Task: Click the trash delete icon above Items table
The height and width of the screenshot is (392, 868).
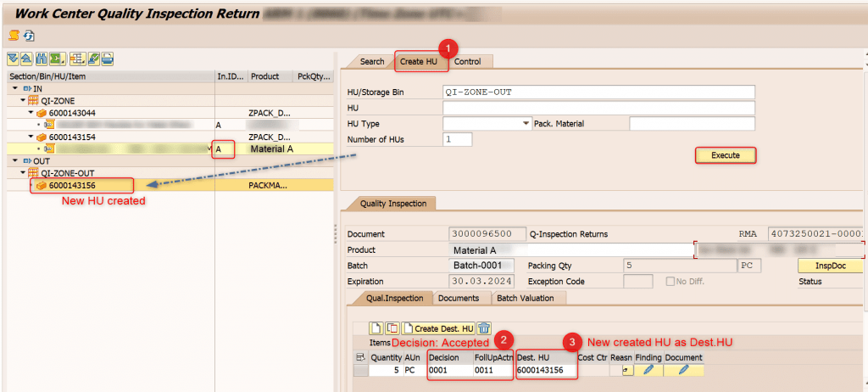Action: (x=484, y=328)
